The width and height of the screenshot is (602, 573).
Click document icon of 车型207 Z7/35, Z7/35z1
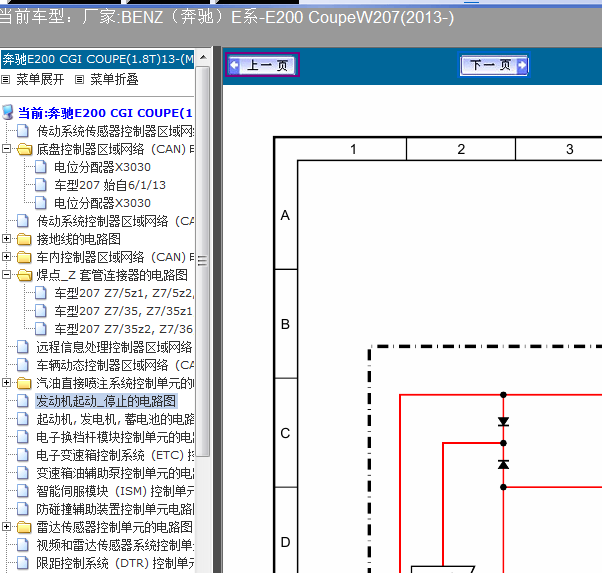pyautogui.click(x=41, y=311)
